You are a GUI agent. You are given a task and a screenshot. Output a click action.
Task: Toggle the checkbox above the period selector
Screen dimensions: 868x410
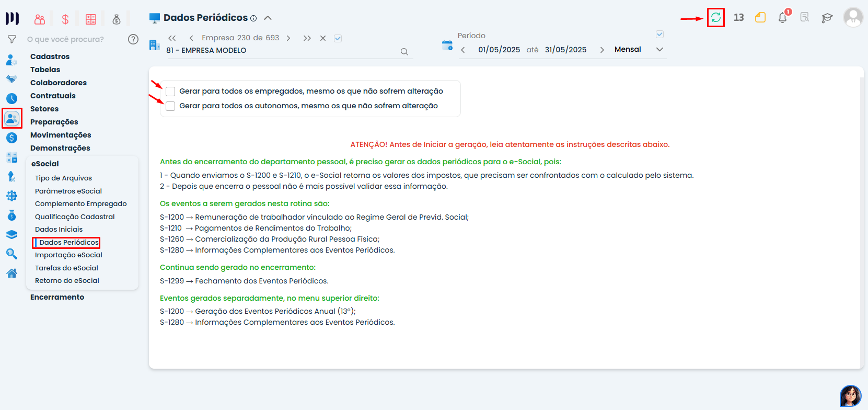(x=659, y=34)
